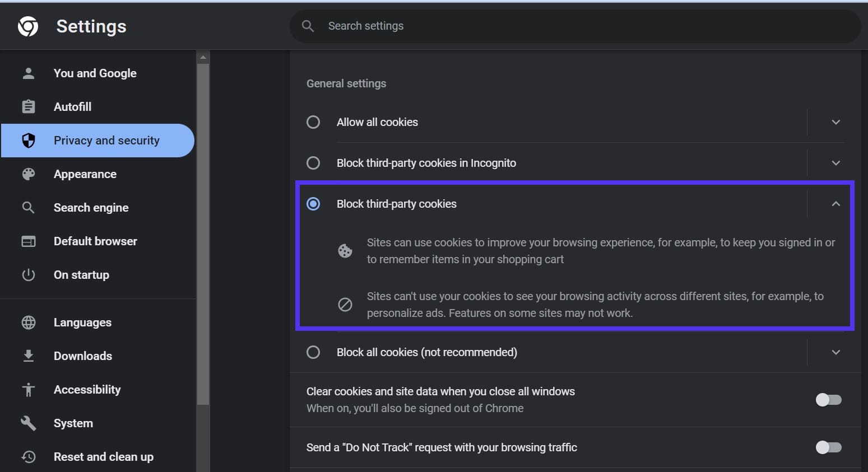Select the Block third-party cookies radio button
This screenshot has height=472, width=868.
click(313, 204)
